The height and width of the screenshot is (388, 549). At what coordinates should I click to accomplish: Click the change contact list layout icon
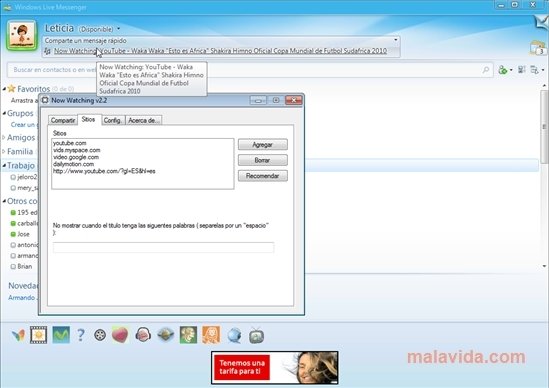click(522, 70)
